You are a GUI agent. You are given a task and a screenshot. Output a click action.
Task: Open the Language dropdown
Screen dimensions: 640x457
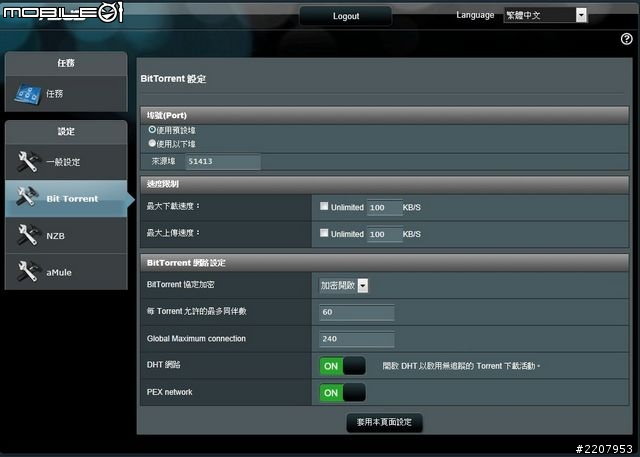[x=546, y=15]
